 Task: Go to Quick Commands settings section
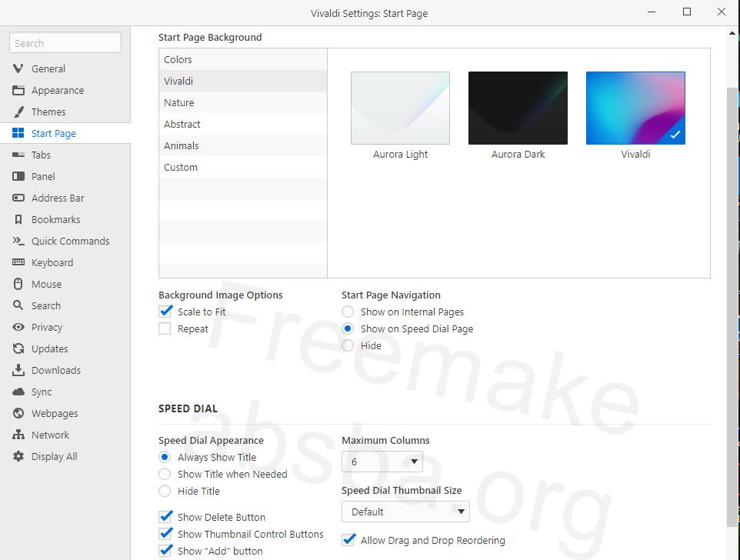tap(65, 241)
